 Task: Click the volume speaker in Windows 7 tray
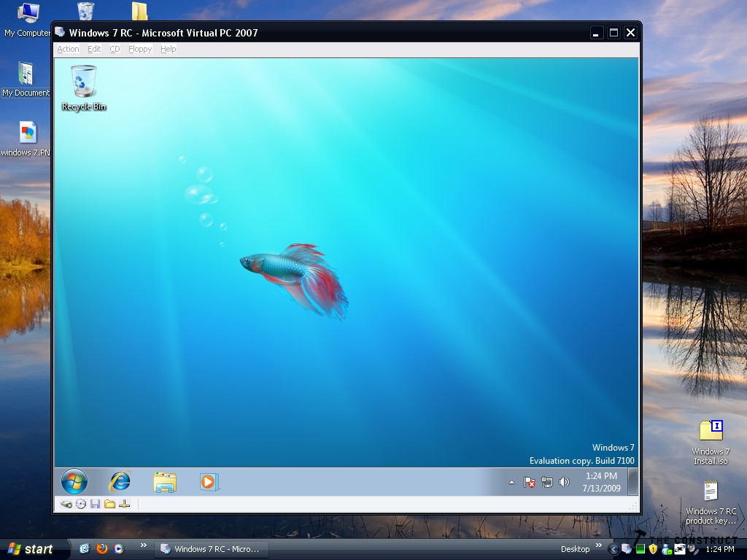564,483
